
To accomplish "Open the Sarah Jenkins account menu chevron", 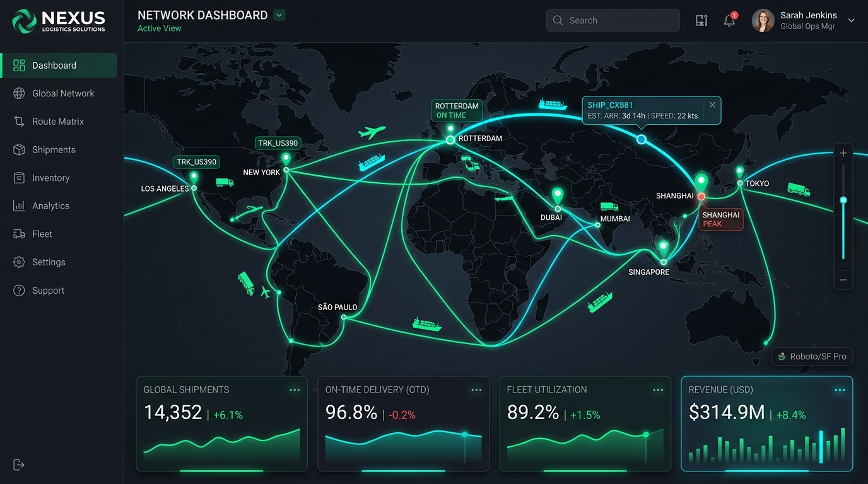I will click(x=851, y=21).
